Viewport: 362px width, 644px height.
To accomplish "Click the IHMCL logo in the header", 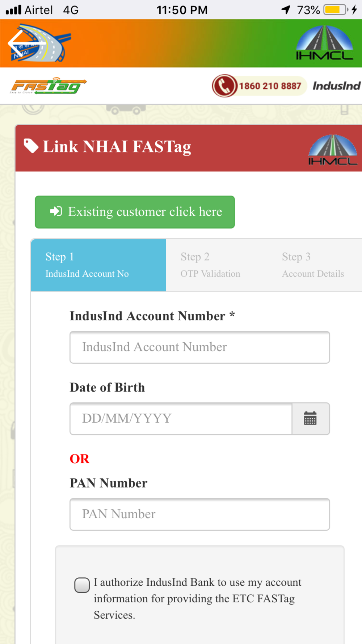I will (x=324, y=43).
